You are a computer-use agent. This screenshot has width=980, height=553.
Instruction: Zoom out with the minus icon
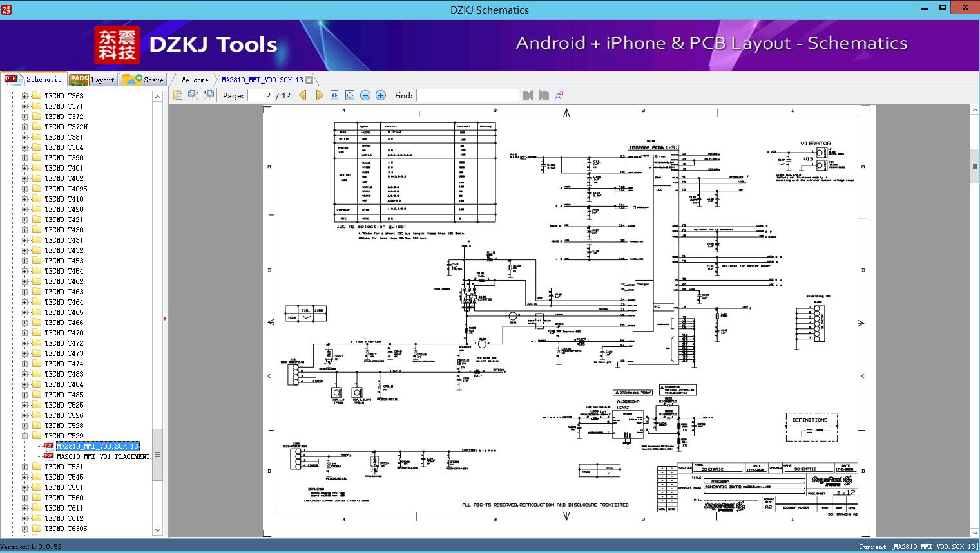tap(365, 95)
